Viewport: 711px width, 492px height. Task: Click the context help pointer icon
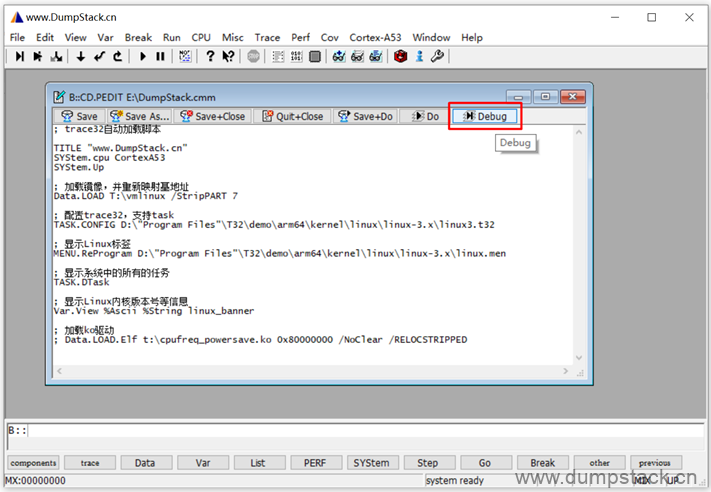point(228,57)
